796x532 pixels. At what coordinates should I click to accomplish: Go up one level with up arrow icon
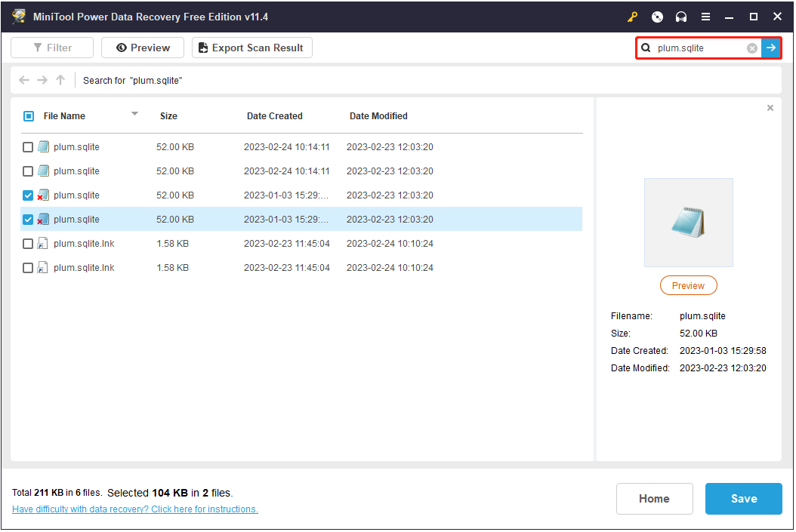pos(60,80)
